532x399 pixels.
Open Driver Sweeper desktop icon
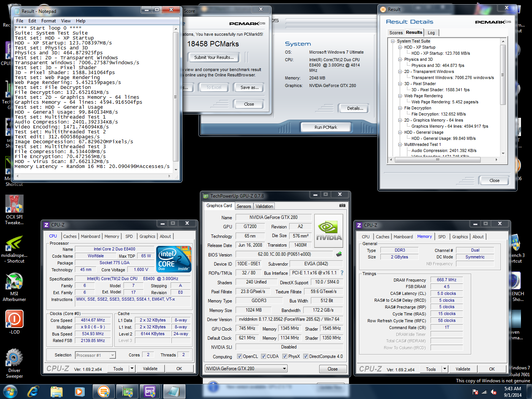pos(14,363)
